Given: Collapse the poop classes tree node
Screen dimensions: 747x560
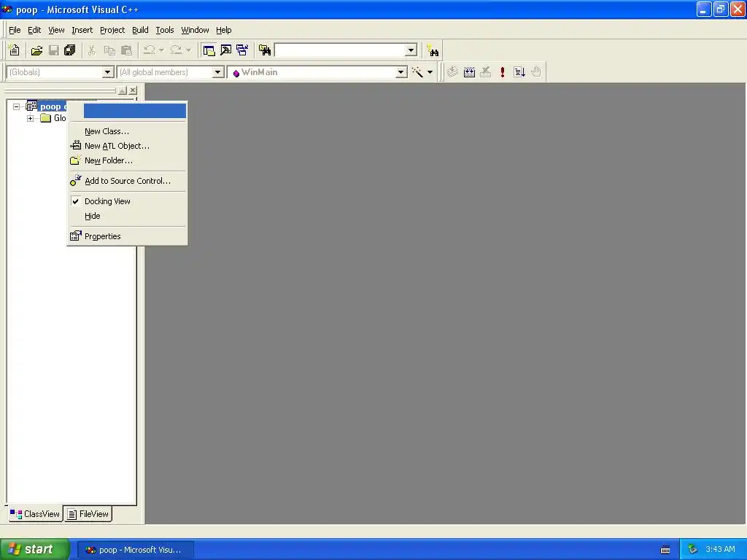Looking at the screenshot, I should tap(16, 106).
